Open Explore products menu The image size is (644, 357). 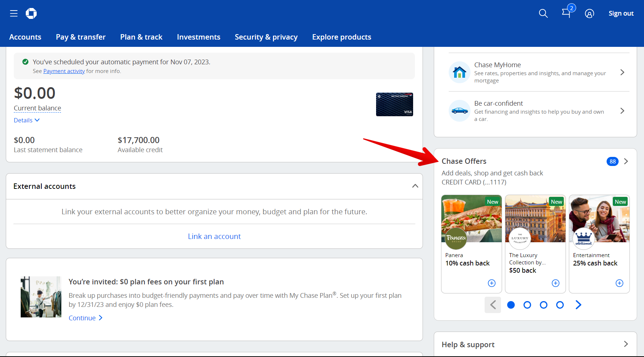click(342, 37)
